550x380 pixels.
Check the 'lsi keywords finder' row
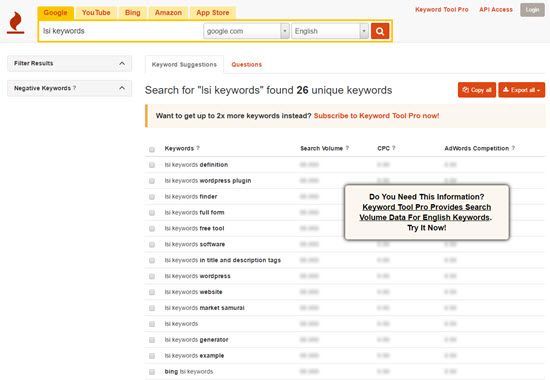pos(152,197)
